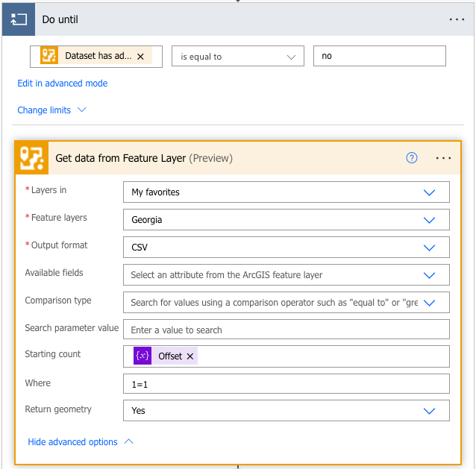Click the ArcGIS Feature Layer connector icon
Image resolution: width=476 pixels, height=469 pixels.
(x=31, y=158)
